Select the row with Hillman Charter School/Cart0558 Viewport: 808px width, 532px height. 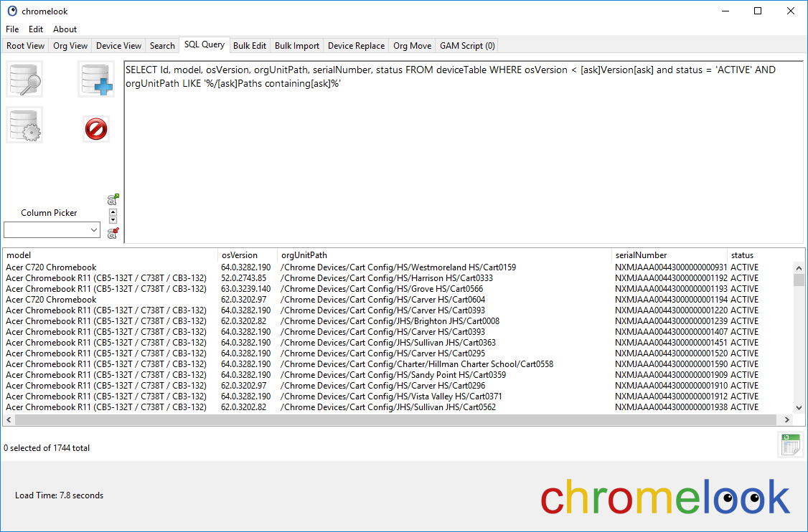[398, 364]
